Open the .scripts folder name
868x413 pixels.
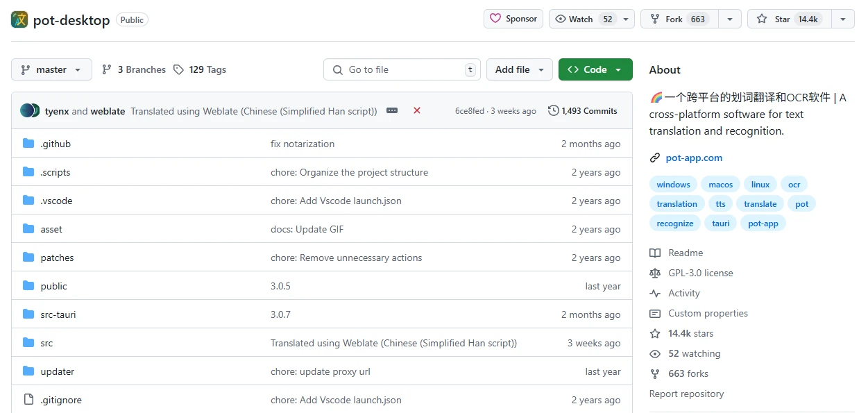pos(56,172)
